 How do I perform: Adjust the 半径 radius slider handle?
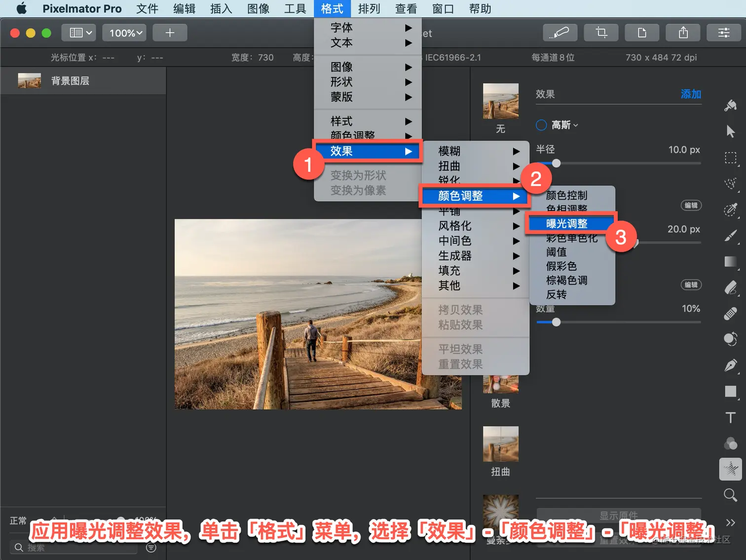click(557, 163)
